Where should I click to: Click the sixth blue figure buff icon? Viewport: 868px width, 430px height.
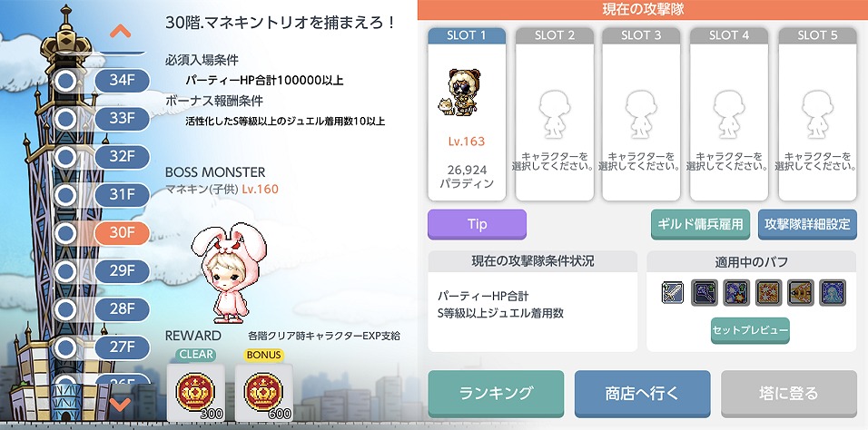click(x=833, y=292)
